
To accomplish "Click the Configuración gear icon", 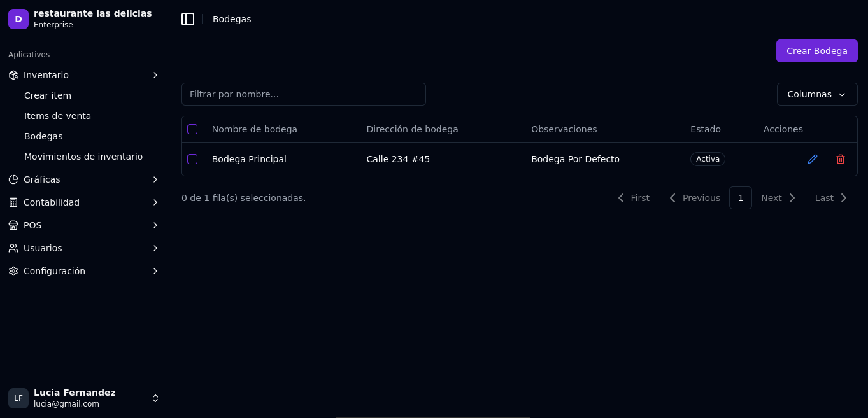I will coord(13,271).
